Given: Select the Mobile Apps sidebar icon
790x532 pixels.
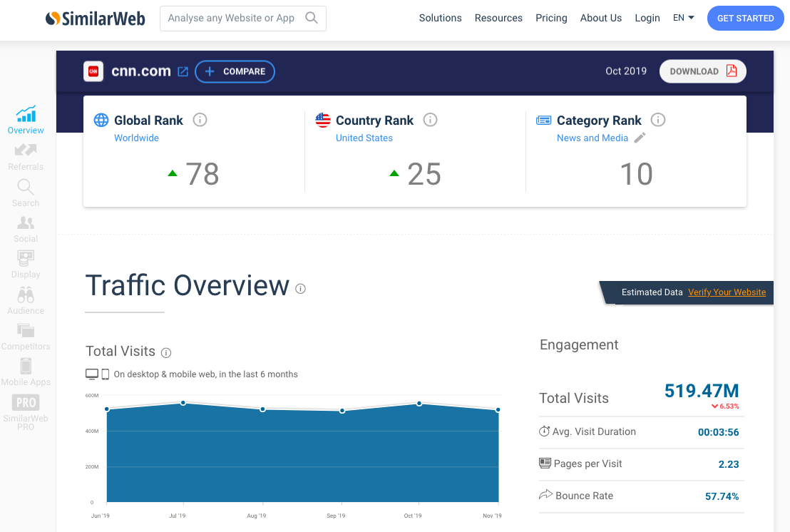Looking at the screenshot, I should 25,371.
